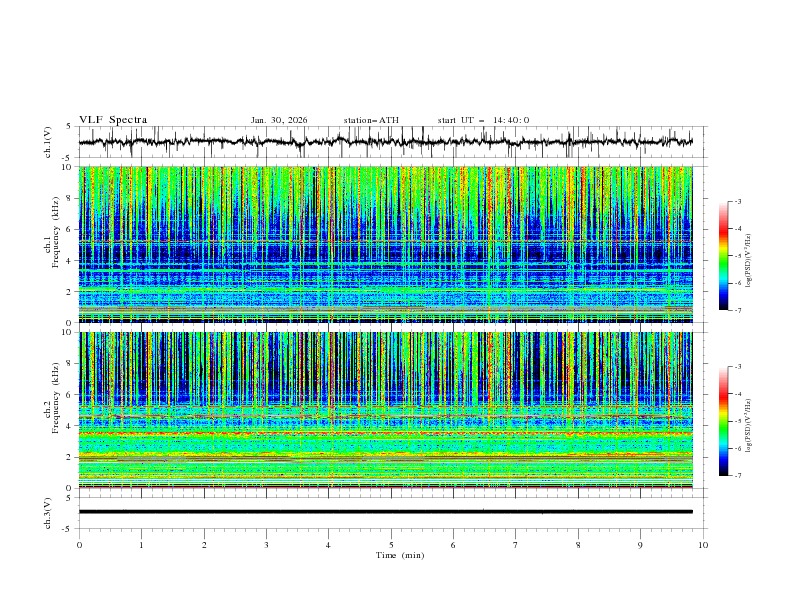
Task: Select the 10 minute tick on time axis
Action: click(x=703, y=545)
